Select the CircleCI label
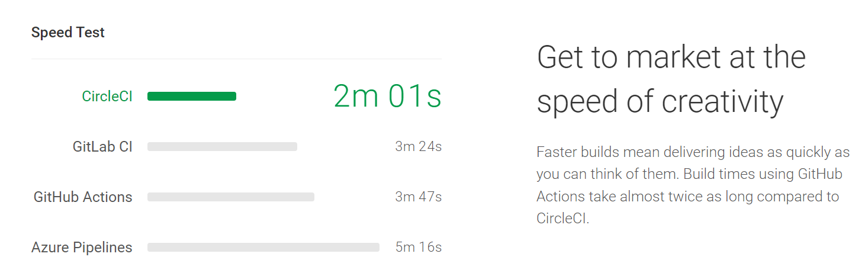868x276 pixels. (107, 97)
